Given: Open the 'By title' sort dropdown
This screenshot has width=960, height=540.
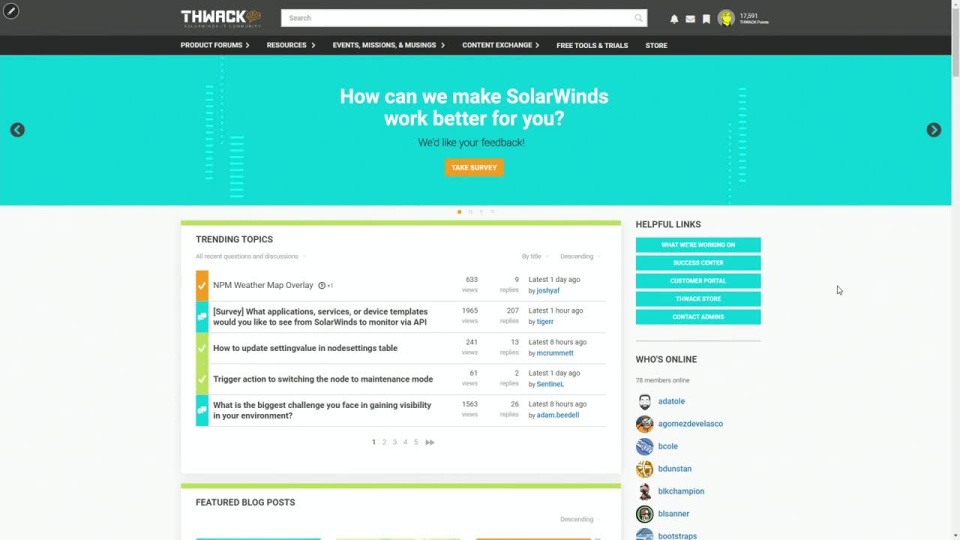Looking at the screenshot, I should 535,257.
